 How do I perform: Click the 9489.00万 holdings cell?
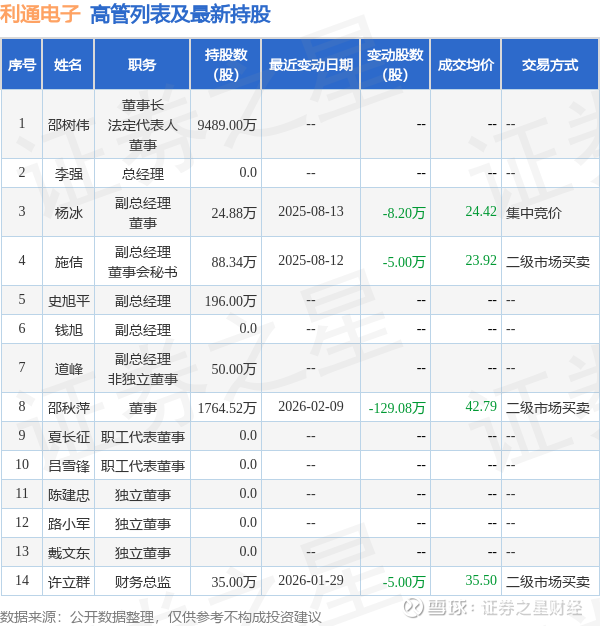(227, 125)
